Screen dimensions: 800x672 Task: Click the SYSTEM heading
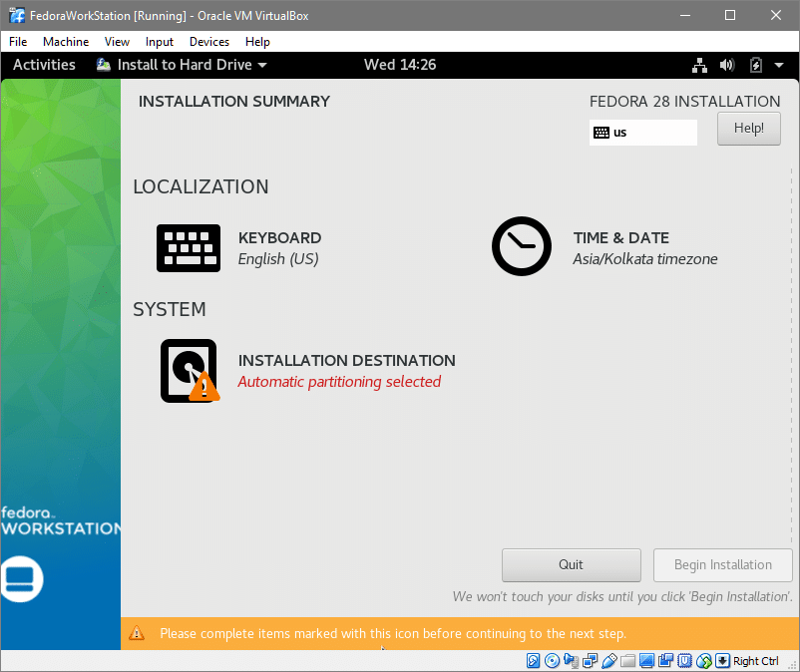tap(170, 309)
